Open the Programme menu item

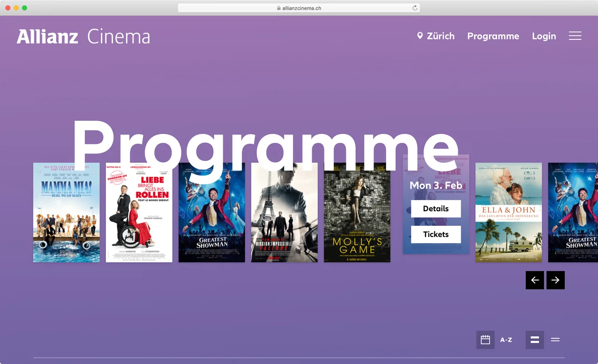point(493,36)
